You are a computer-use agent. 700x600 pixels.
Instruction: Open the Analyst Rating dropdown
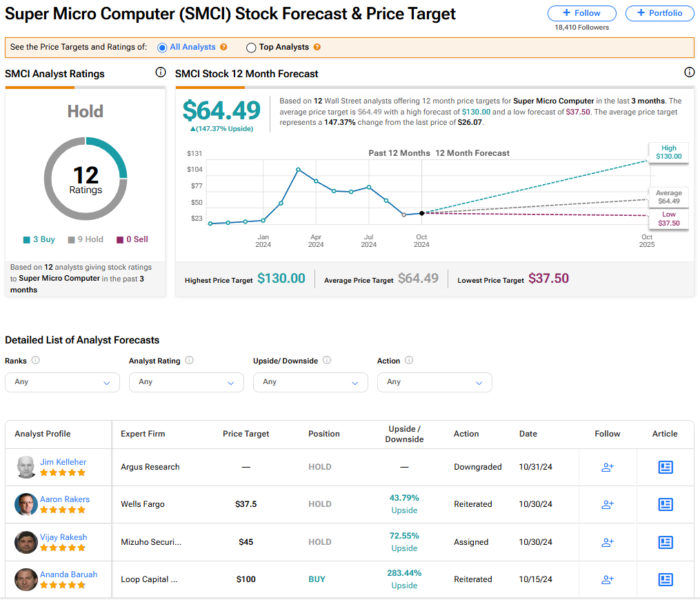point(186,382)
